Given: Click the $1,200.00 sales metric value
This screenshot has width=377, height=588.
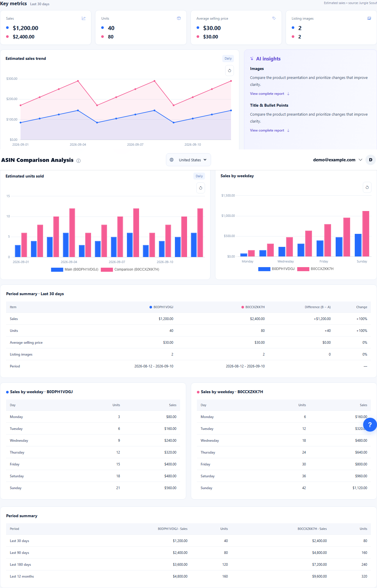Looking at the screenshot, I should pos(25,28).
